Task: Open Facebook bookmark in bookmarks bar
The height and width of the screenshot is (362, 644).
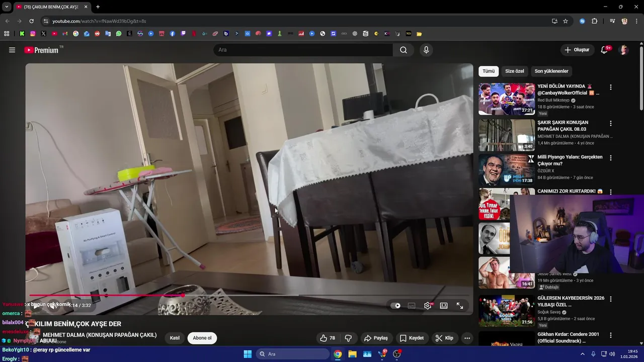Action: (x=173, y=34)
